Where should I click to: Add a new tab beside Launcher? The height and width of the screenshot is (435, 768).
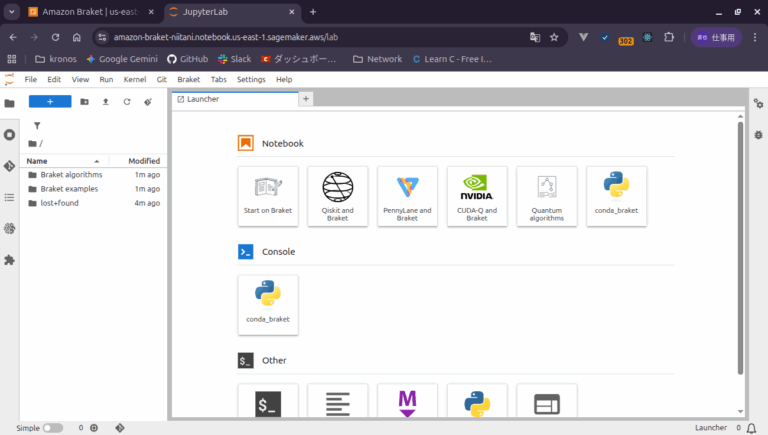click(306, 99)
